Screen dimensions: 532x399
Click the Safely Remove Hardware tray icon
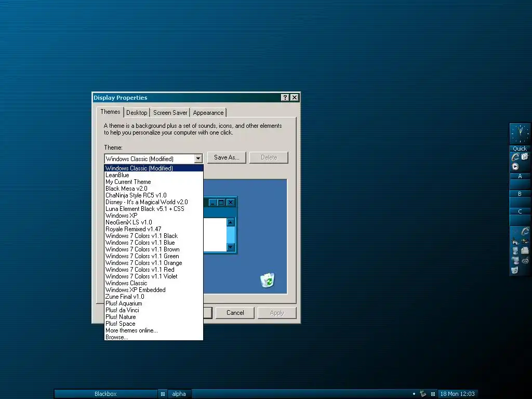423,394
